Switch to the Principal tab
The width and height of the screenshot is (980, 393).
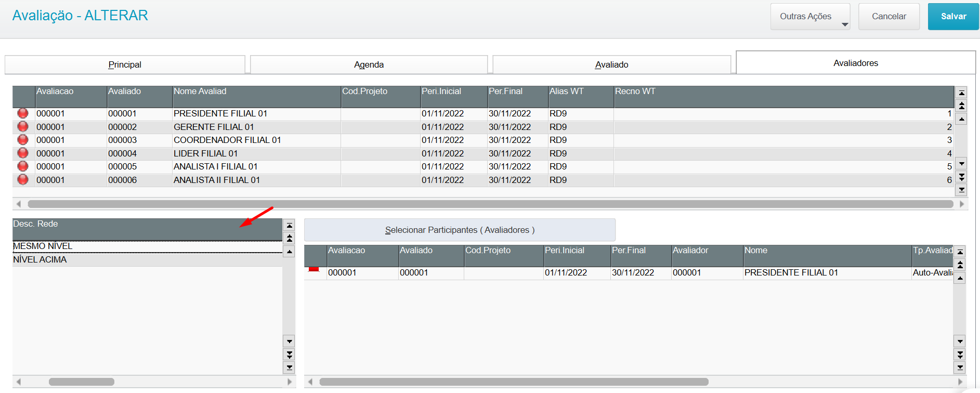125,64
